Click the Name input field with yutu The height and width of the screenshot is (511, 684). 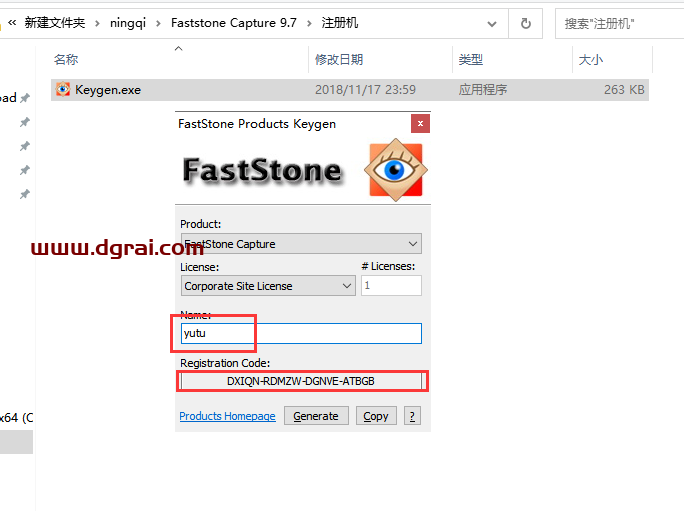301,333
